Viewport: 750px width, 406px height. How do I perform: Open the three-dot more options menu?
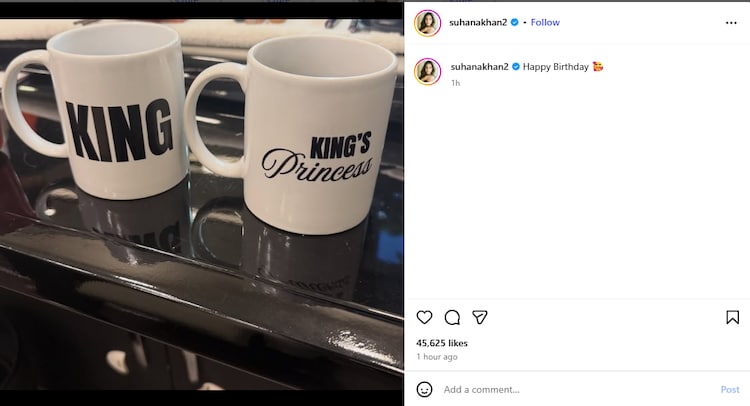coord(731,22)
